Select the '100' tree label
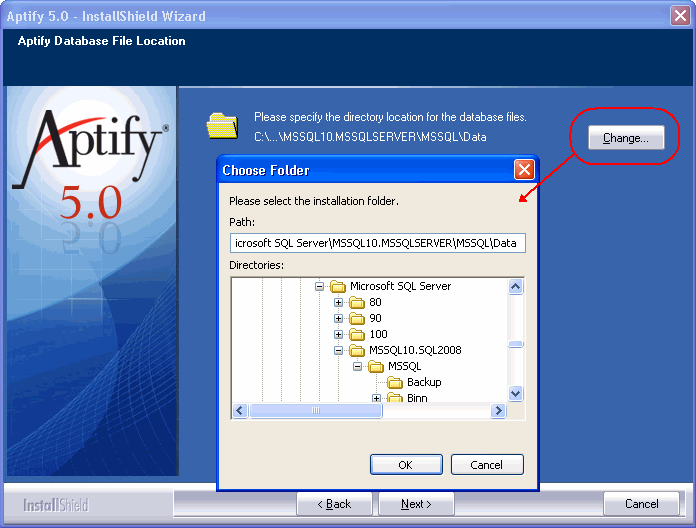The height and width of the screenshot is (528, 696). (378, 334)
